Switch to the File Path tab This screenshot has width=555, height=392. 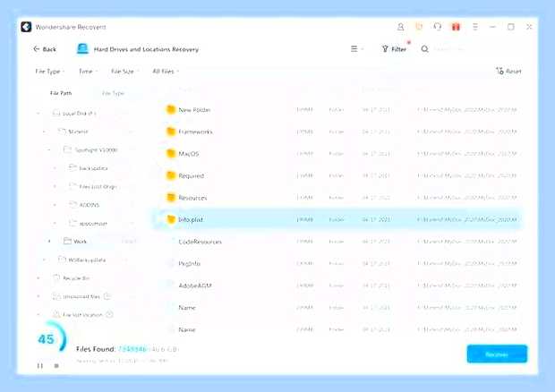(x=61, y=93)
